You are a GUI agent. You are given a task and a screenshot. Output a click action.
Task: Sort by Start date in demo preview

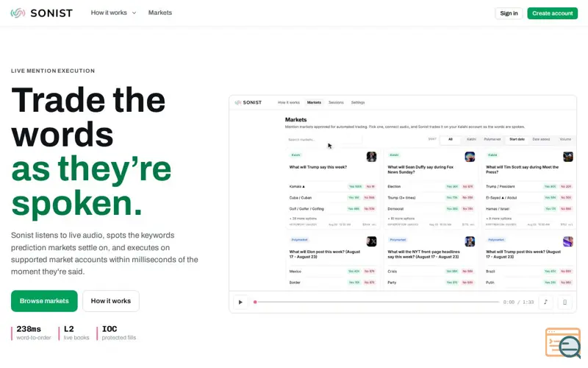coord(517,139)
